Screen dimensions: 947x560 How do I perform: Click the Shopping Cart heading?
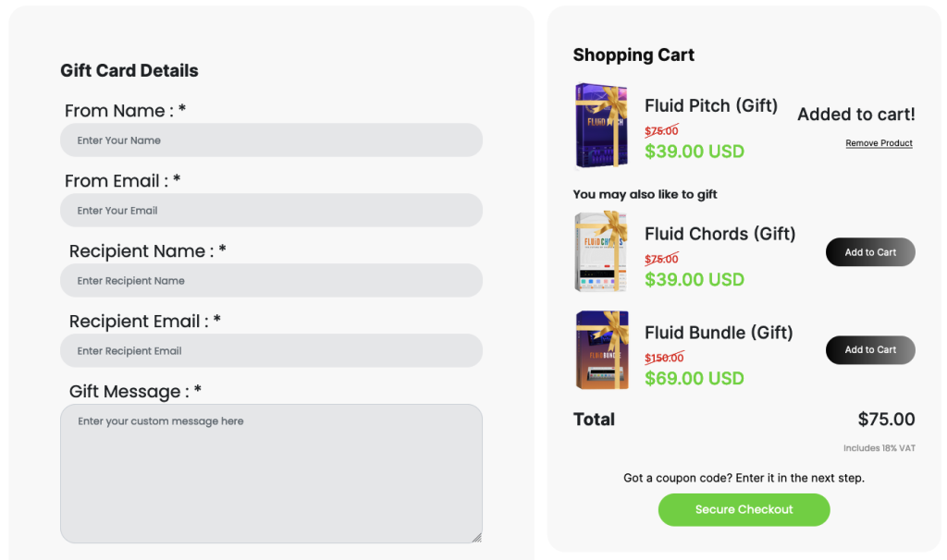[633, 55]
